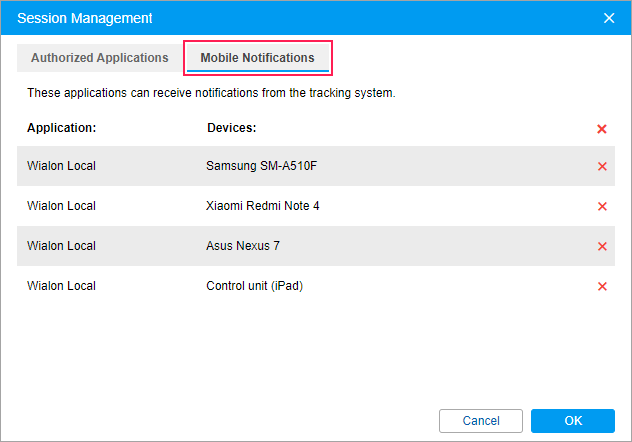Close the Session Management dialog
This screenshot has height=442, width=632.
tap(609, 18)
